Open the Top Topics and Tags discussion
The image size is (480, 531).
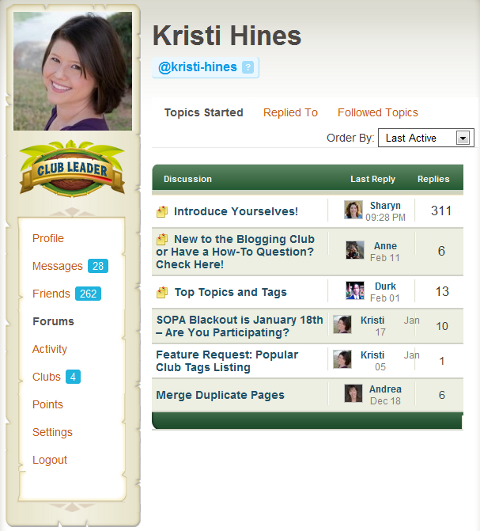(230, 292)
